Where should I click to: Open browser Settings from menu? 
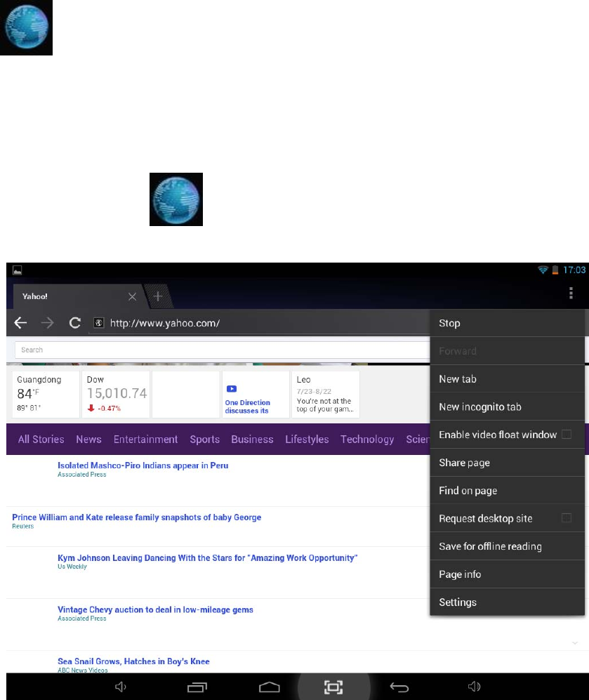[507, 602]
